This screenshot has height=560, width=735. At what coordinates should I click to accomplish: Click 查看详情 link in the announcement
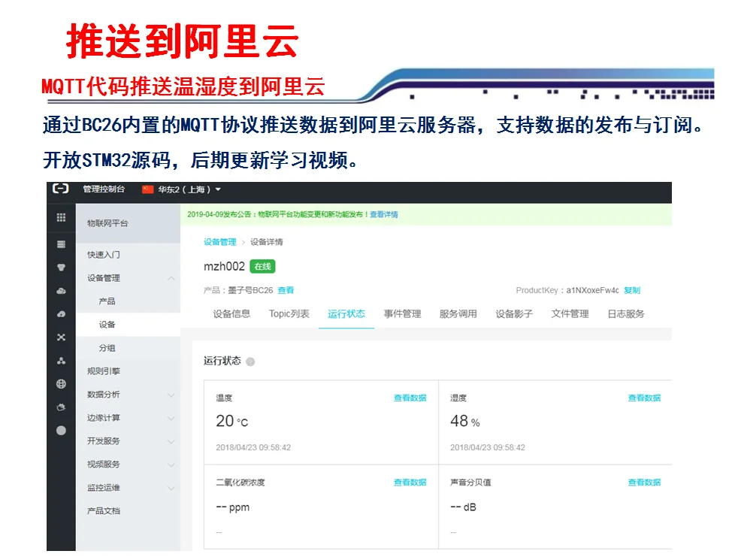[384, 214]
